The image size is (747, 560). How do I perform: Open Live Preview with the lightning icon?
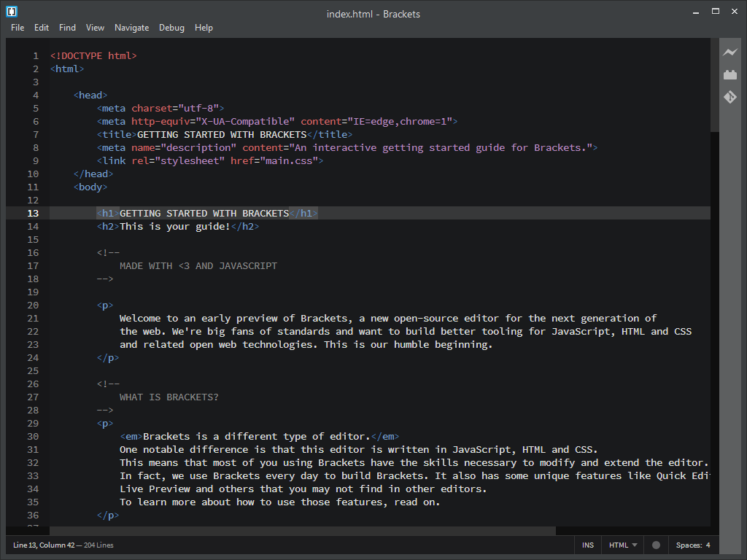729,52
